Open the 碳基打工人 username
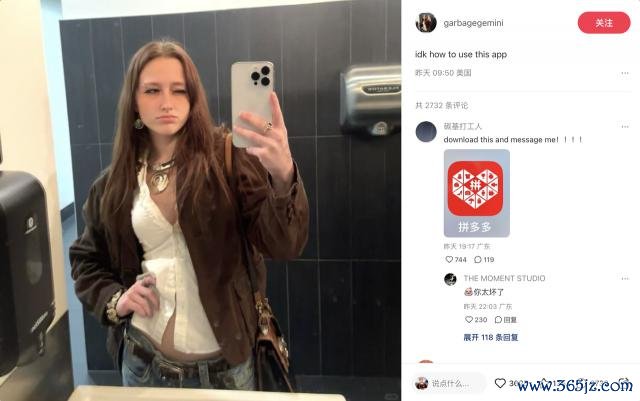Viewport: 640px width, 401px height. (462, 126)
